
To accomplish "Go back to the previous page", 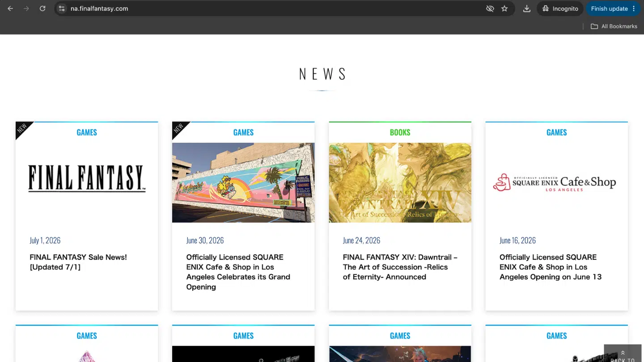I will pyautogui.click(x=10, y=8).
